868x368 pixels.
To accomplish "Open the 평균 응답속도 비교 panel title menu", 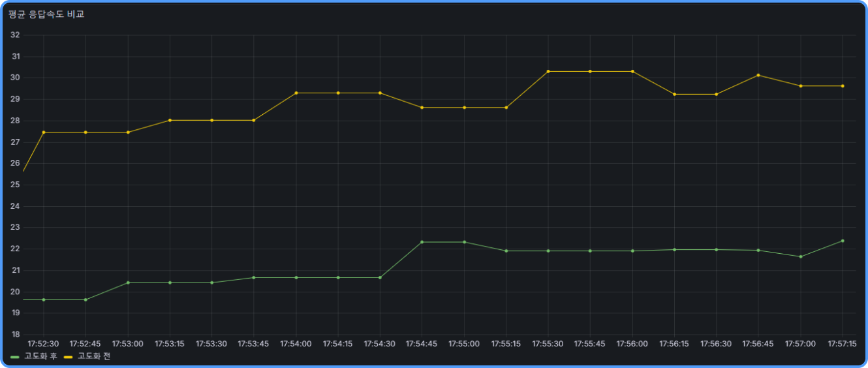I will pos(46,14).
